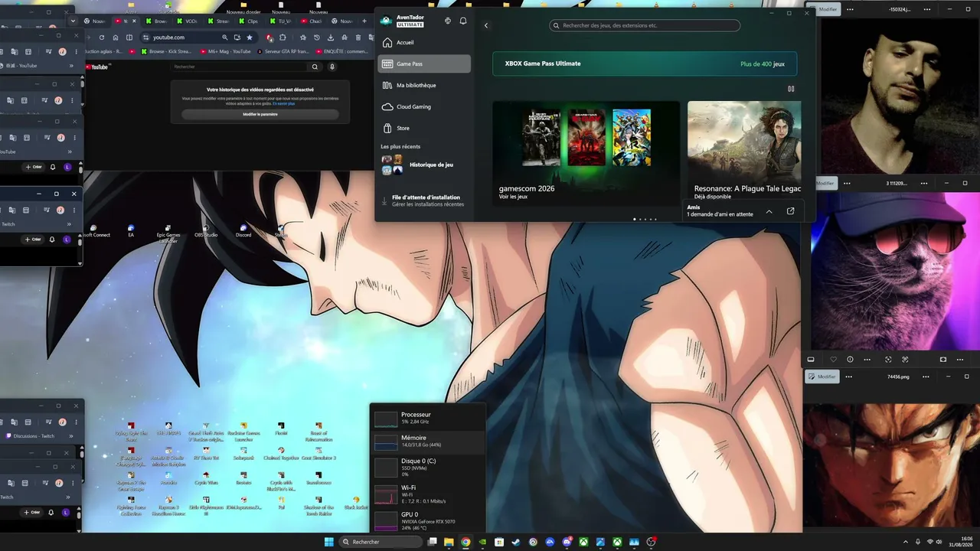The width and height of the screenshot is (980, 551).
Task: Open the Chained Together desktop icon
Action: [281, 454]
